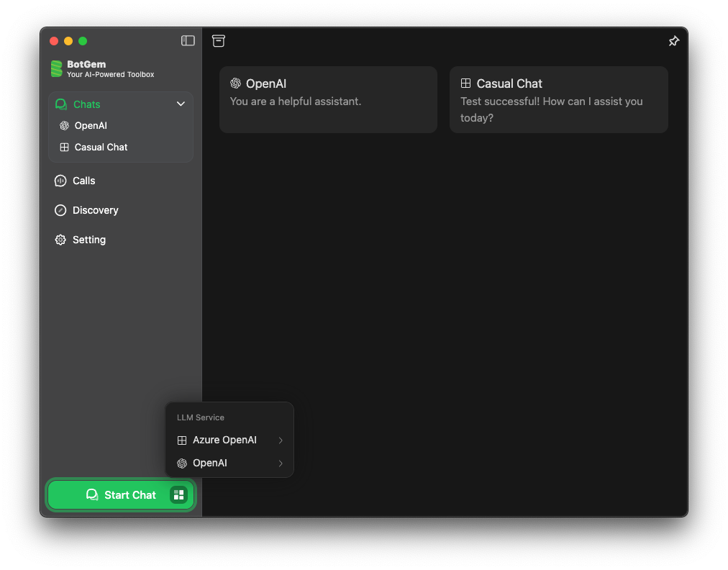Click grid icon on Casual Chat card

465,83
